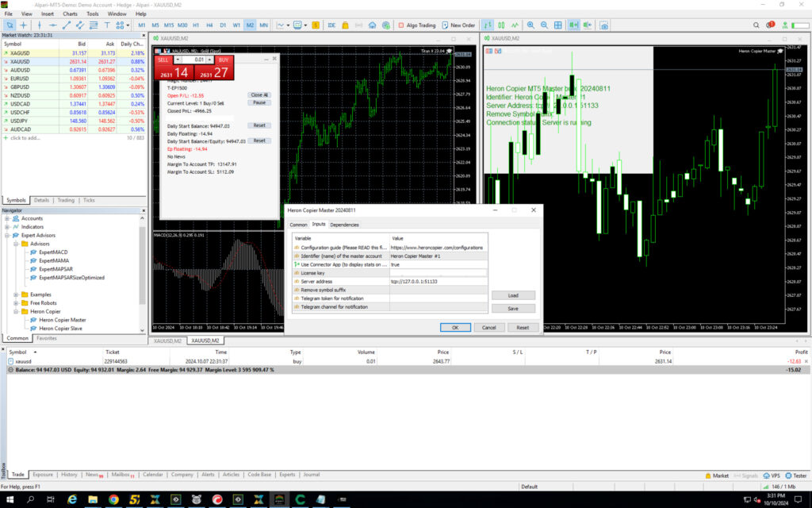Click the Server address value field
Image resolution: width=812 pixels, height=508 pixels.
(x=438, y=282)
